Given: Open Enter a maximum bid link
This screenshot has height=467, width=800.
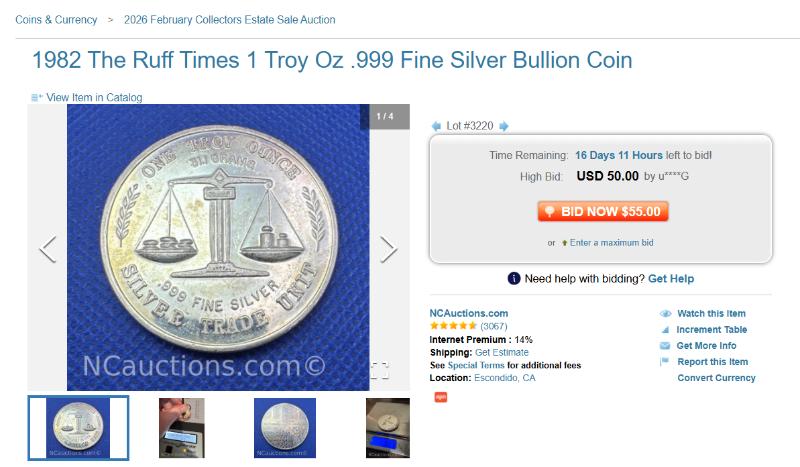Looking at the screenshot, I should click(x=611, y=243).
